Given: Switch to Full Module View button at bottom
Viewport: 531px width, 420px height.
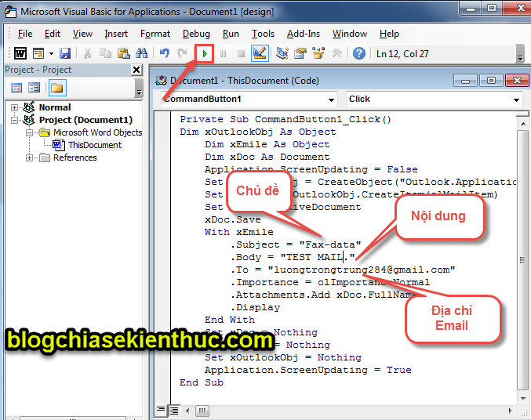Looking at the screenshot, I should coord(174,411).
